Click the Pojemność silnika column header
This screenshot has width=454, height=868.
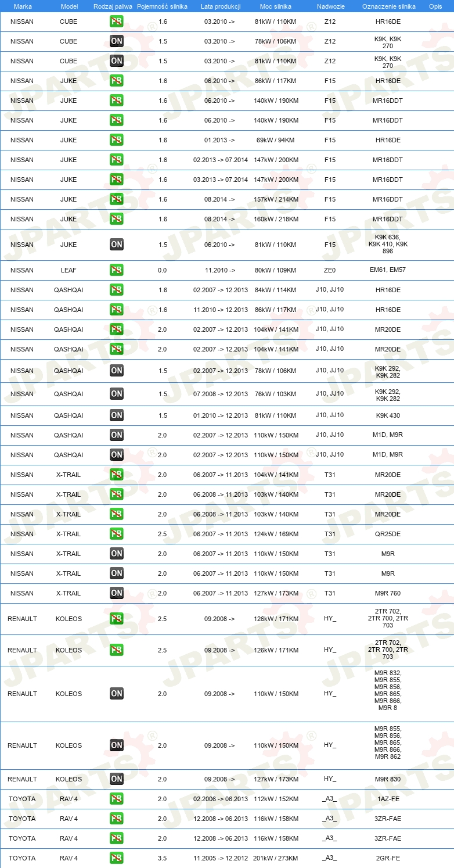coord(163,6)
